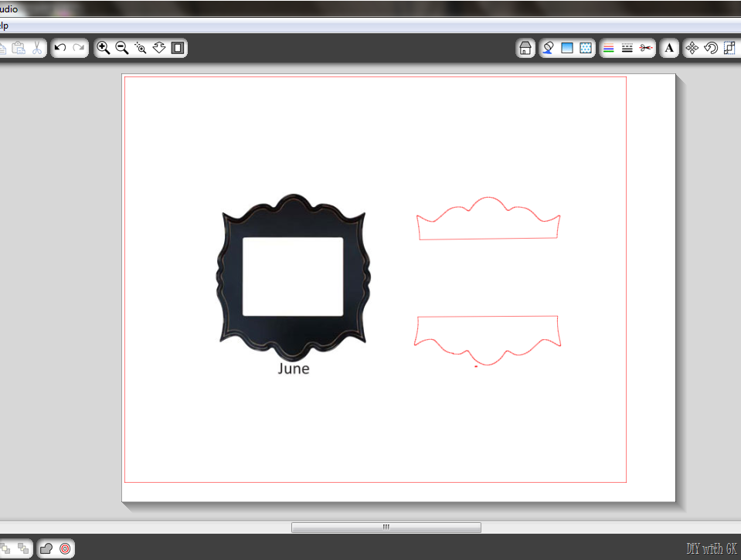This screenshot has height=560, width=741.
Task: Open the Fill Pattern window
Action: pos(586,48)
